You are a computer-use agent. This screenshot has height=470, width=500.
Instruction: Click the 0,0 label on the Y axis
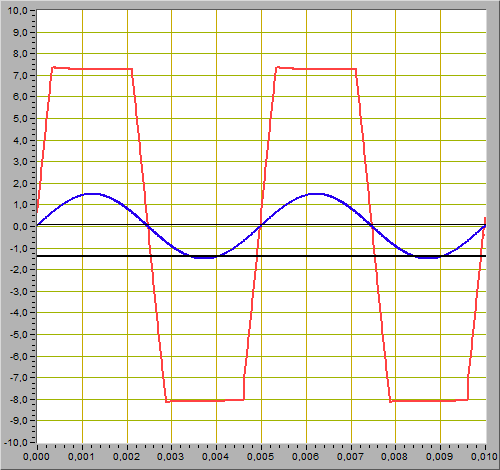point(20,227)
